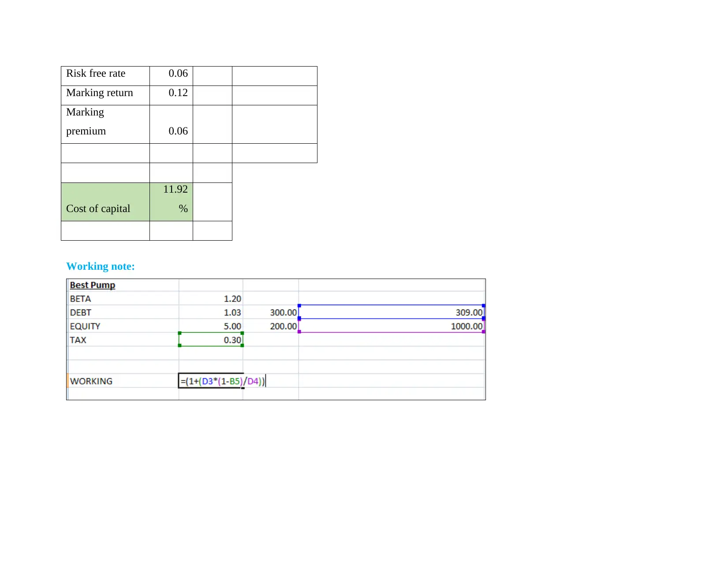Select the 1.20 beta value cell

pyautogui.click(x=211, y=298)
